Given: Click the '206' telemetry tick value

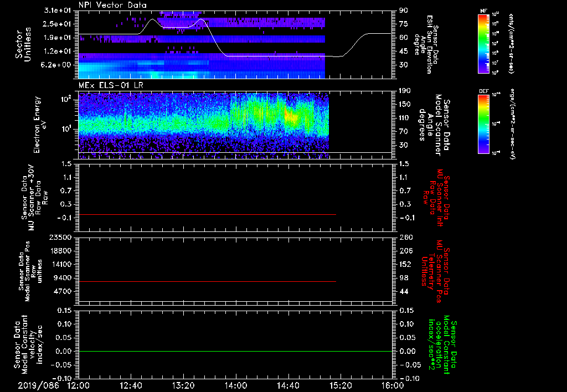Looking at the screenshot, I should pyautogui.click(x=406, y=251).
